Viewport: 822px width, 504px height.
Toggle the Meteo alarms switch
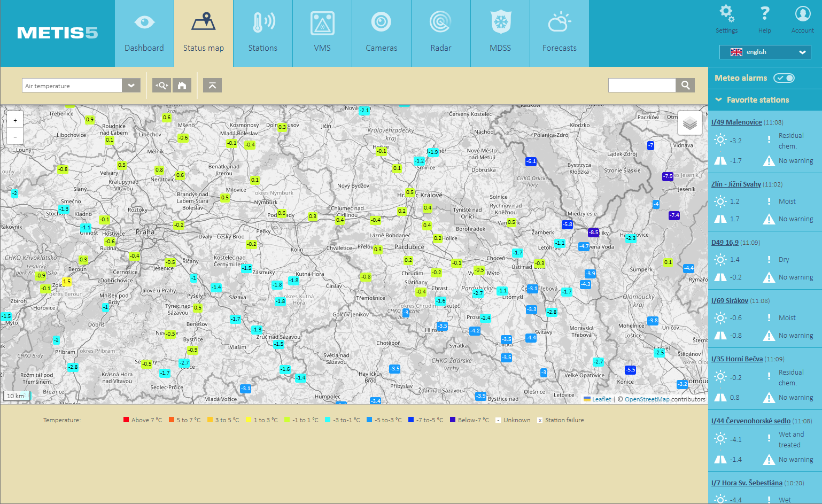tap(784, 78)
